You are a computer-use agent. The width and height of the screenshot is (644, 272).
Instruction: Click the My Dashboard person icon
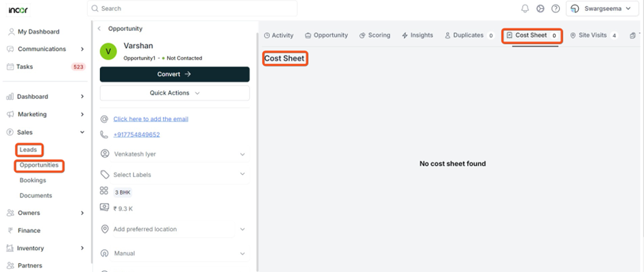(x=11, y=32)
